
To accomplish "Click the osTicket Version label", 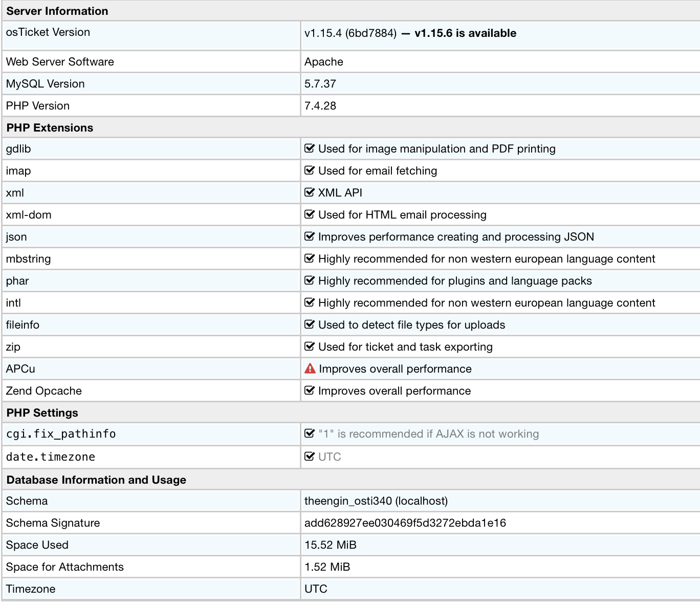I will point(48,32).
